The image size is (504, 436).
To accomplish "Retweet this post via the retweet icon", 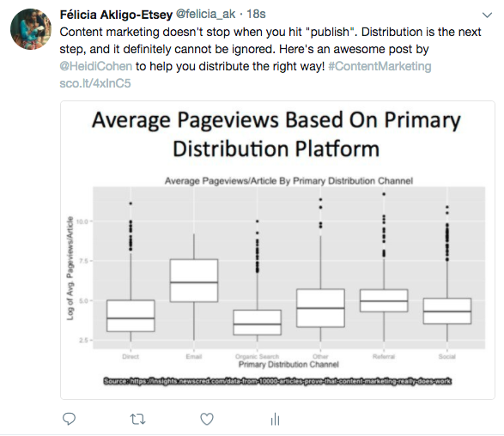I will [x=137, y=420].
